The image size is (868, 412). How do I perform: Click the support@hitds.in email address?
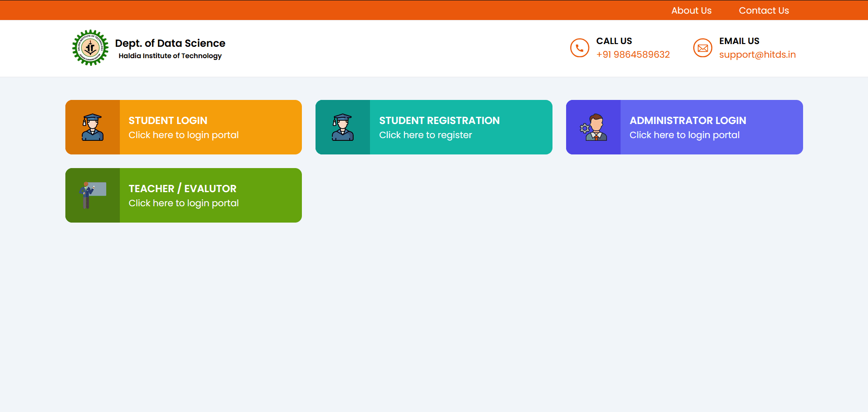click(x=757, y=55)
